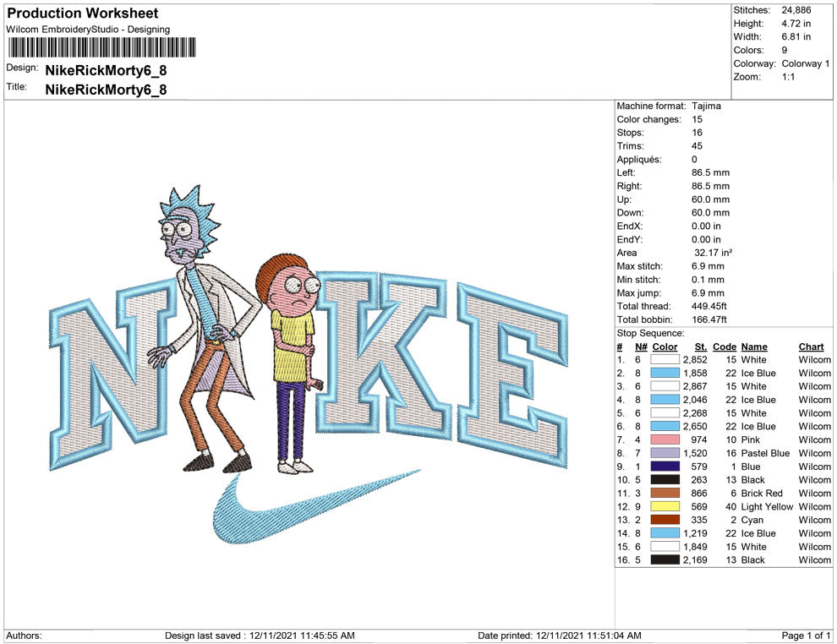Viewport: 837px width, 644px height.
Task: Click the 'Production Worksheet' heading
Action: (x=83, y=14)
